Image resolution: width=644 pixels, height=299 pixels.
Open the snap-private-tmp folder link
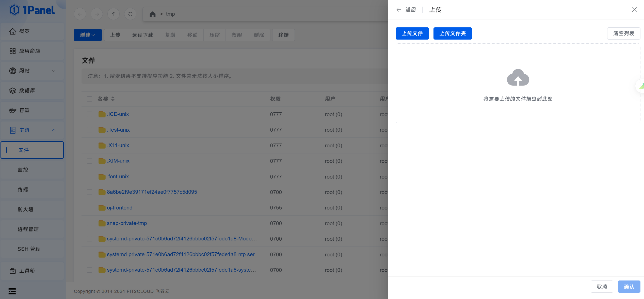pyautogui.click(x=127, y=223)
